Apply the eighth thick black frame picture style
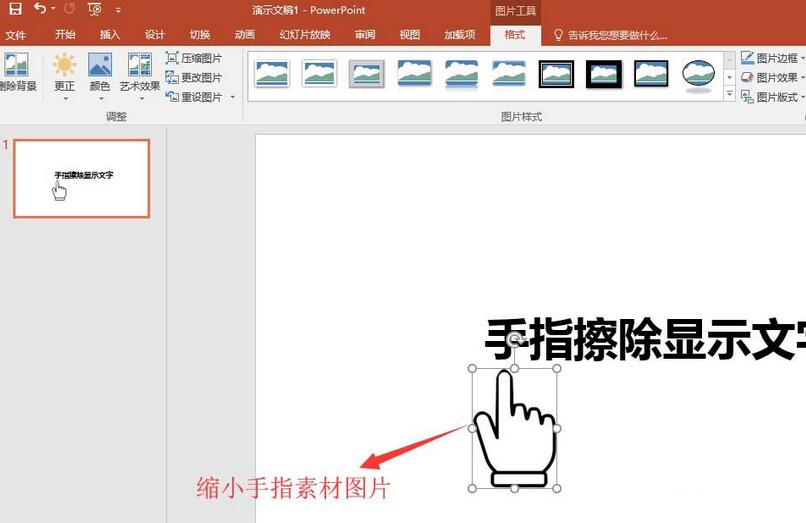 (603, 74)
